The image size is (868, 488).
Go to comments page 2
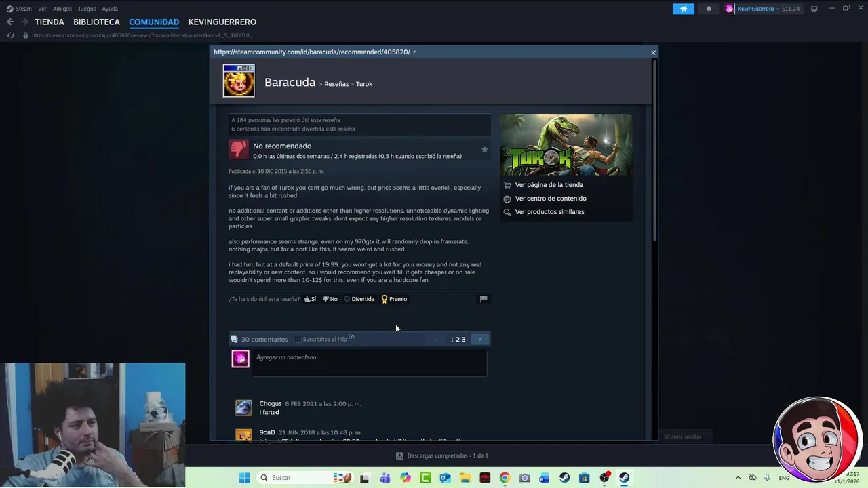(x=458, y=339)
